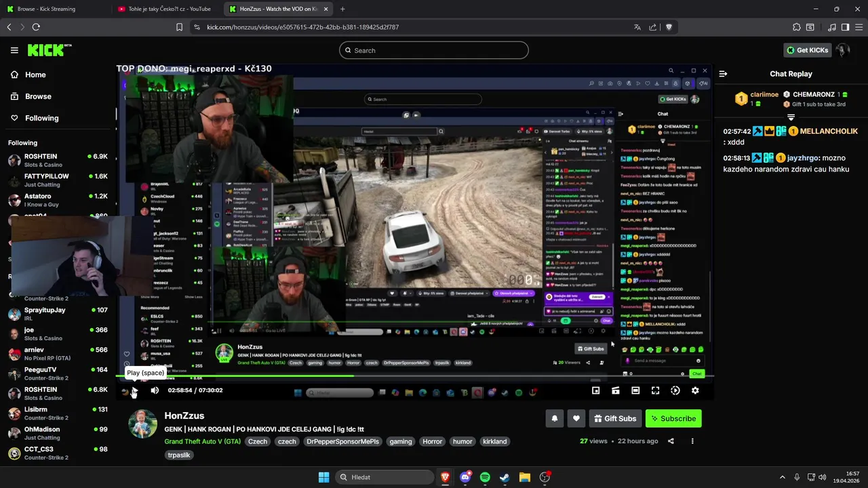Open browser extensions puzzle icon
Image resolution: width=868 pixels, height=488 pixels.
pyautogui.click(x=796, y=27)
